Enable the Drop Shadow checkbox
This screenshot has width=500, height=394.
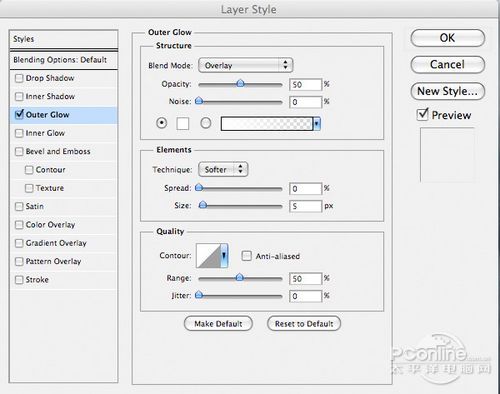pyautogui.click(x=19, y=78)
